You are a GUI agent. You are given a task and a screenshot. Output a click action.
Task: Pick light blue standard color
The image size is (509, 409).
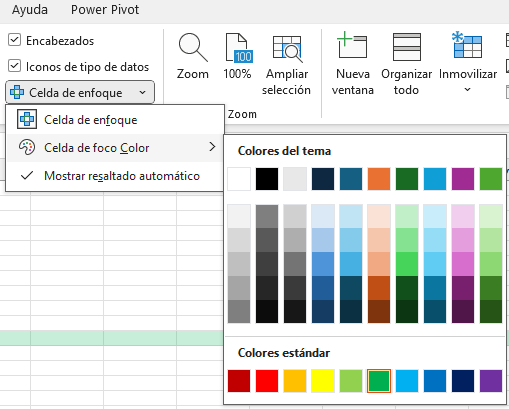[x=407, y=381]
